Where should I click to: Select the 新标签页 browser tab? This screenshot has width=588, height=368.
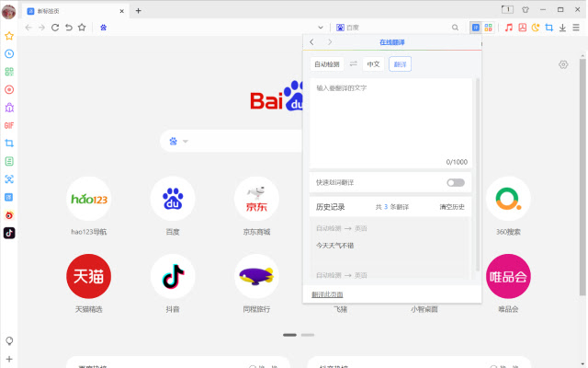(75, 11)
